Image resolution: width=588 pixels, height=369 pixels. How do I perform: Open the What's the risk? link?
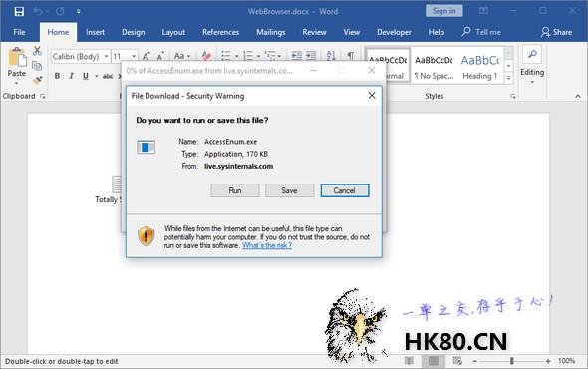coord(267,246)
